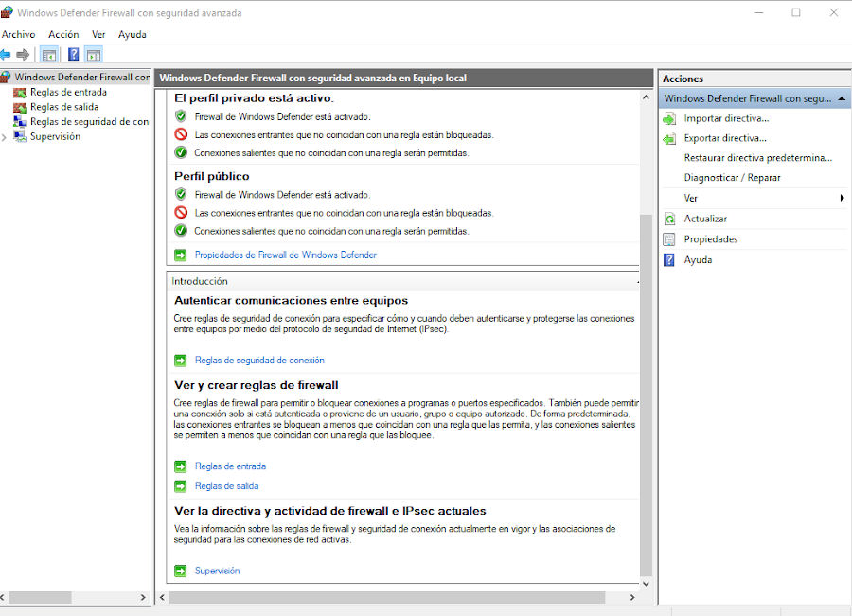Select the Reglas de entrada tree icon
Image resolution: width=852 pixels, height=616 pixels.
pos(20,93)
